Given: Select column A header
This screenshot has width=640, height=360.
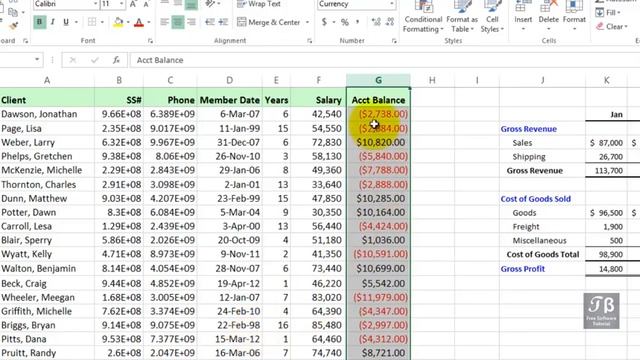Looking at the screenshot, I should point(47,80).
